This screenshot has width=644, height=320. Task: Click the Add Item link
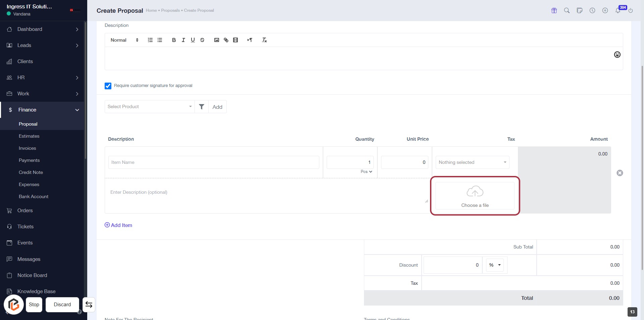[x=118, y=225]
